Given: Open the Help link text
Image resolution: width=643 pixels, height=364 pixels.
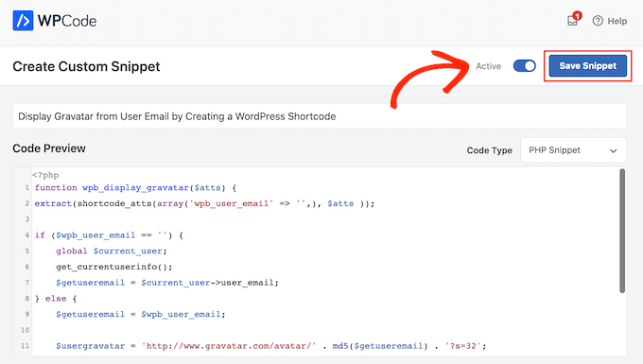Looking at the screenshot, I should pyautogui.click(x=617, y=21).
